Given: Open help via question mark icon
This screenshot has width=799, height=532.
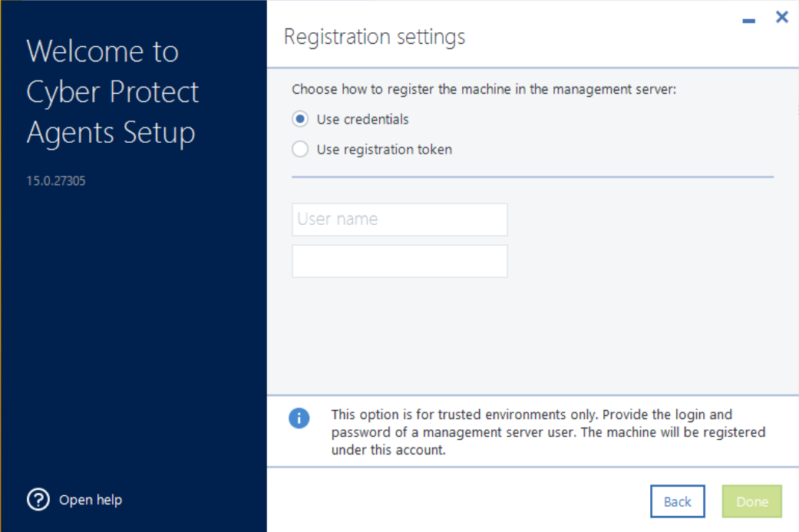Looking at the screenshot, I should (38, 500).
